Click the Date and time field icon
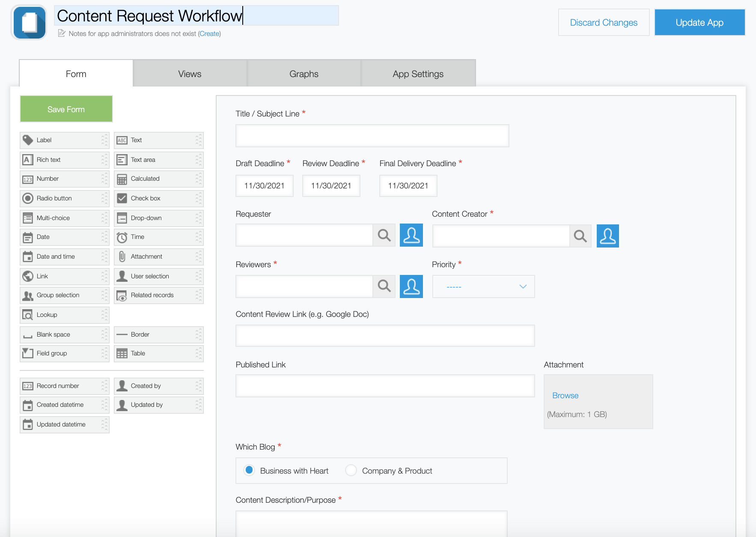Viewport: 756px width, 537px height. point(27,256)
